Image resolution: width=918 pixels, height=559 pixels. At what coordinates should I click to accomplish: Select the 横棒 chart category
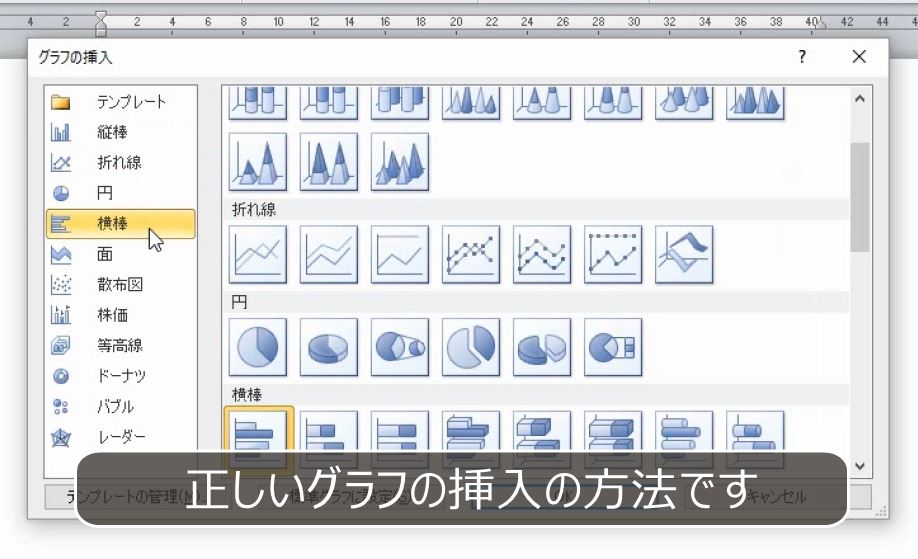(120, 224)
